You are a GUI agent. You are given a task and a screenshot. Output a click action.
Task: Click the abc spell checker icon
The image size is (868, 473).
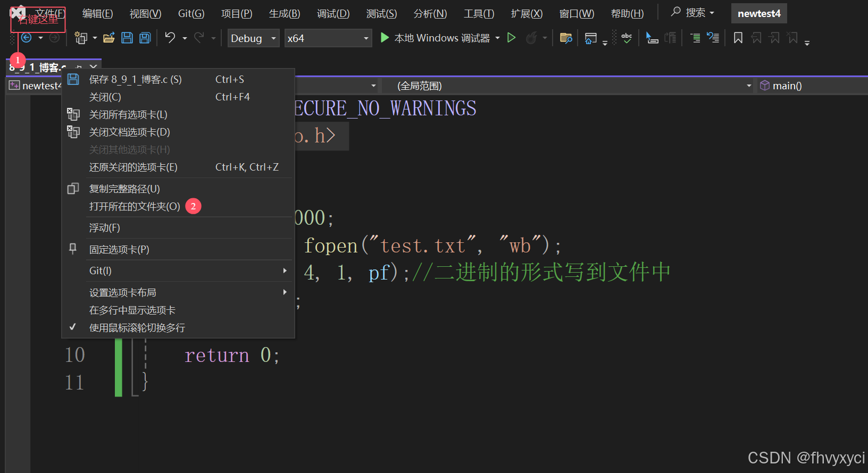(627, 38)
